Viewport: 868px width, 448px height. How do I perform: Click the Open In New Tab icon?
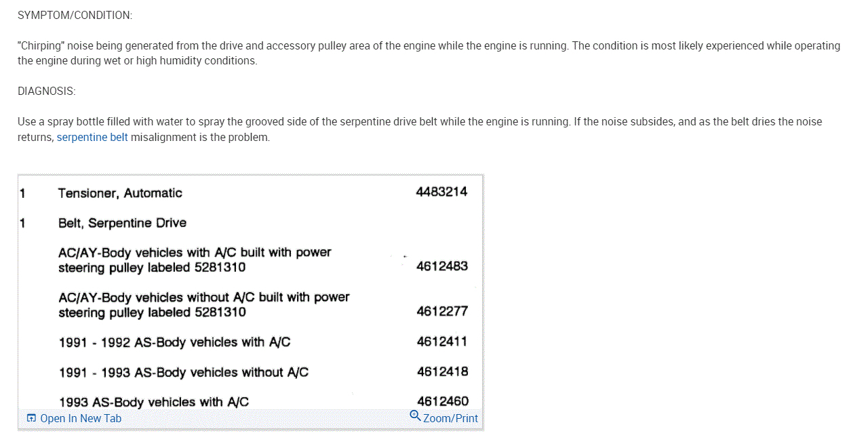click(31, 418)
